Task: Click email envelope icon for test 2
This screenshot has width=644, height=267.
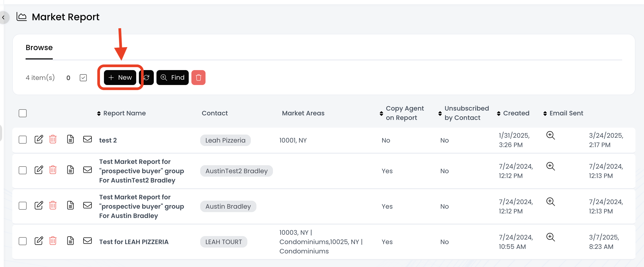Action: click(x=87, y=139)
